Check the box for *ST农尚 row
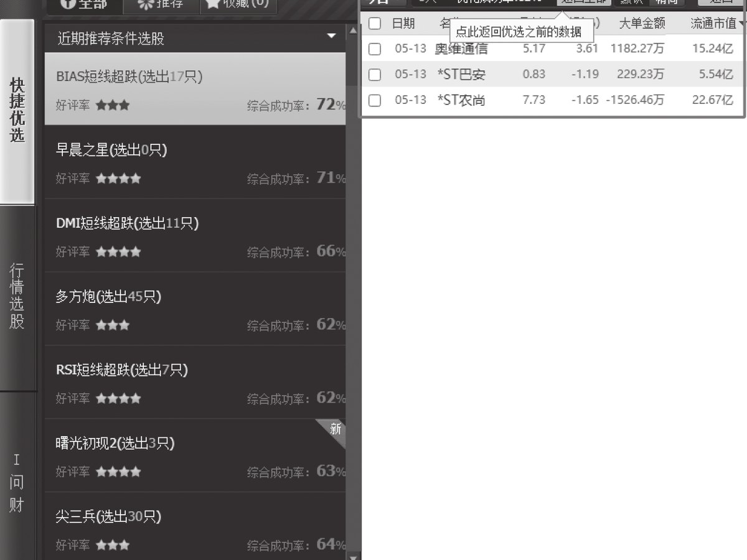 click(x=375, y=100)
